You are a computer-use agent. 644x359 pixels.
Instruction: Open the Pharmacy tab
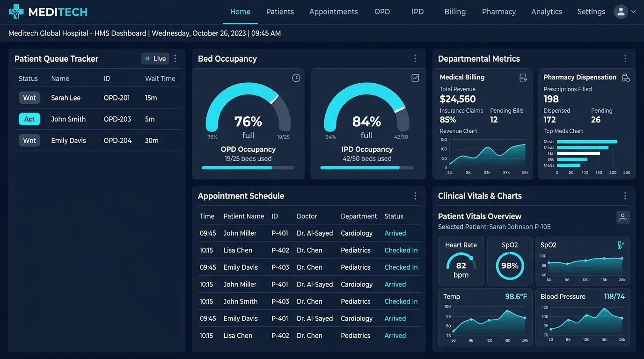[x=499, y=12]
